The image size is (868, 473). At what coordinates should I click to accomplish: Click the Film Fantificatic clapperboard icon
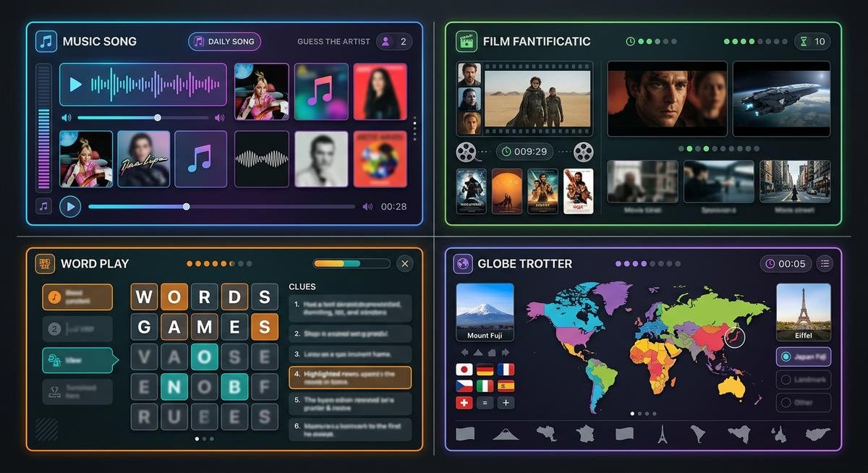point(467,41)
